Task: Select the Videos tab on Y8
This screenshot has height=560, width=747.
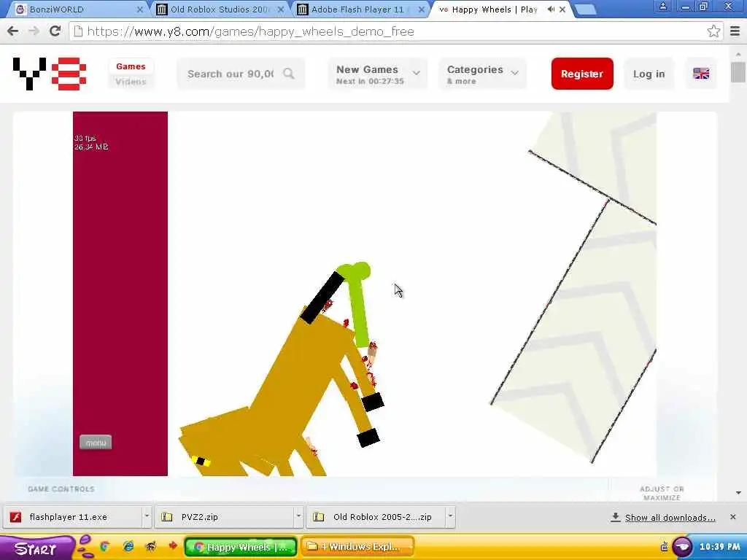Action: tap(131, 82)
